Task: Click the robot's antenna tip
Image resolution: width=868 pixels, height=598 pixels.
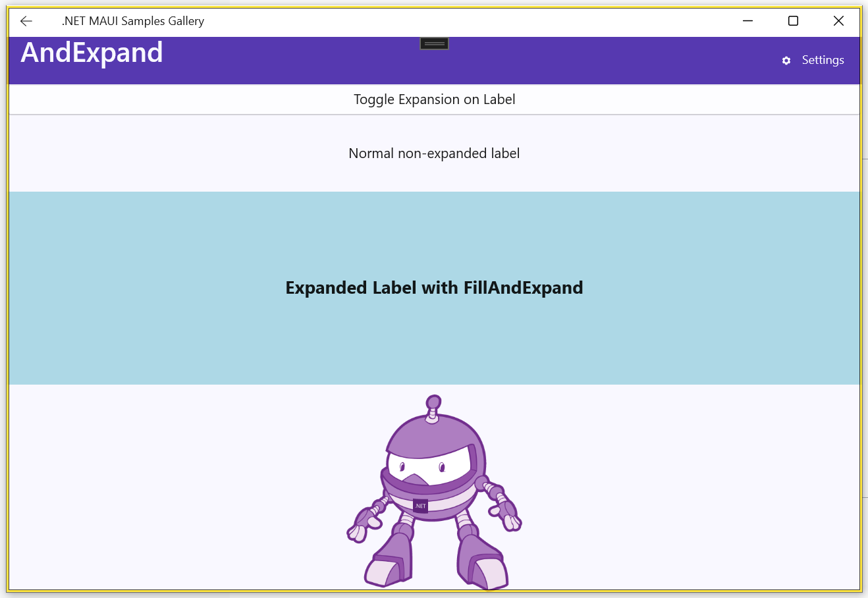Action: (x=433, y=402)
